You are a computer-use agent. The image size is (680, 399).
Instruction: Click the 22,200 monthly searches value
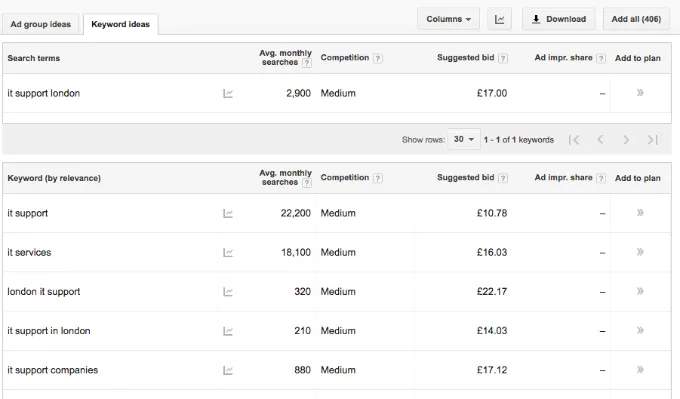click(296, 213)
